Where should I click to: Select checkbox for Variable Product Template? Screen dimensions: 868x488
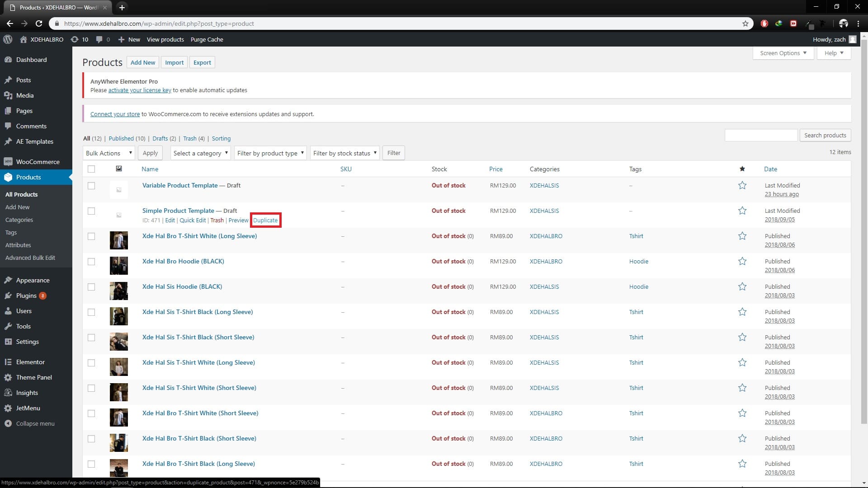pyautogui.click(x=91, y=186)
